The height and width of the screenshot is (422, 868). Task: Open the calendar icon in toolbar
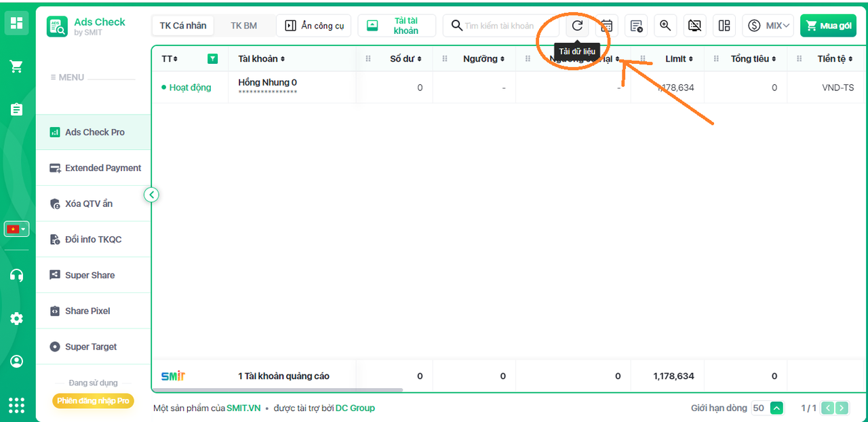pyautogui.click(x=607, y=26)
